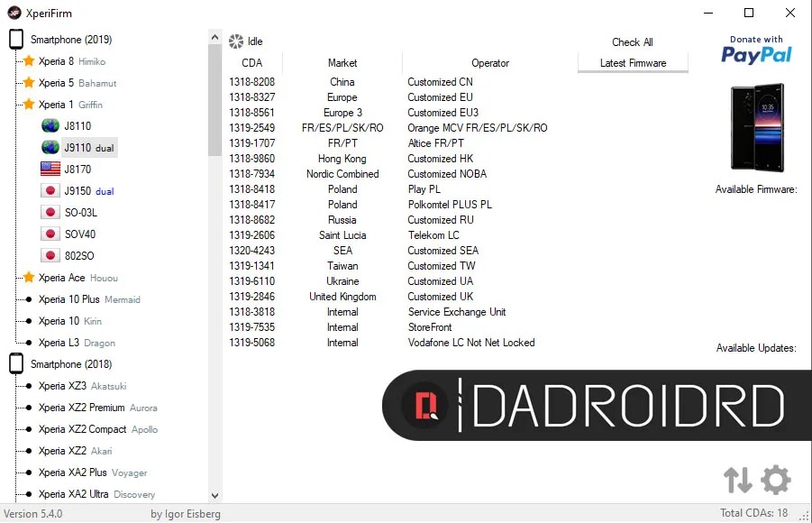Viewport: 812px width, 523px height.
Task: Open the Xperia XZ2 Akari entry
Action: tap(75, 451)
